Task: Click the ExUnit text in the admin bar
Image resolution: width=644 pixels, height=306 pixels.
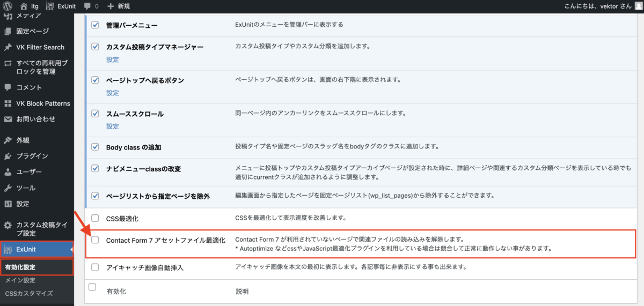Action: coord(67,6)
